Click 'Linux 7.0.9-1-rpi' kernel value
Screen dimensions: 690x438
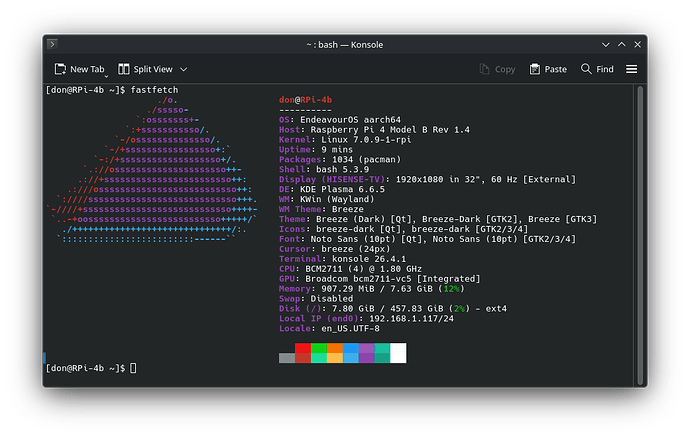tap(366, 140)
